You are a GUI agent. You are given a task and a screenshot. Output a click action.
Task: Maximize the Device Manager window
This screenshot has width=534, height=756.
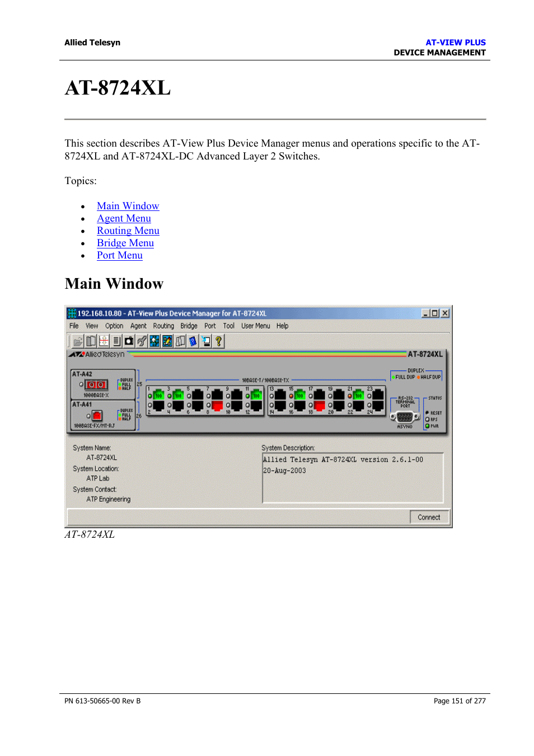435,313
